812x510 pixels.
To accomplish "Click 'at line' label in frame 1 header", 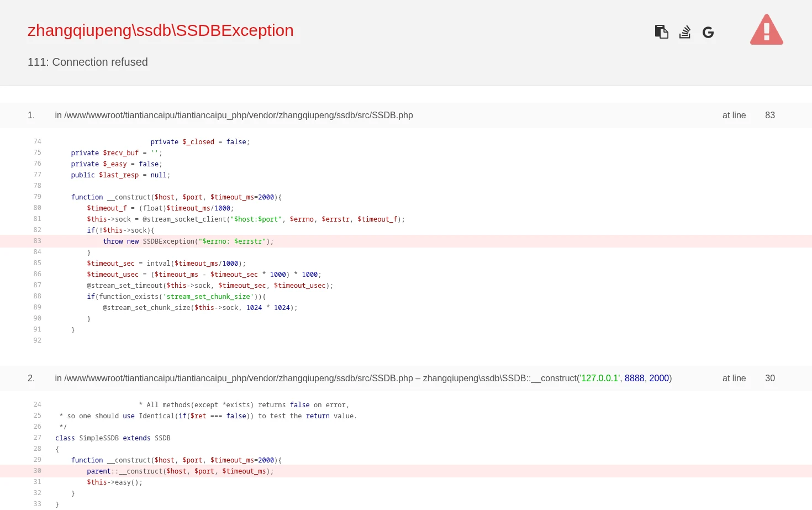I will tap(734, 115).
